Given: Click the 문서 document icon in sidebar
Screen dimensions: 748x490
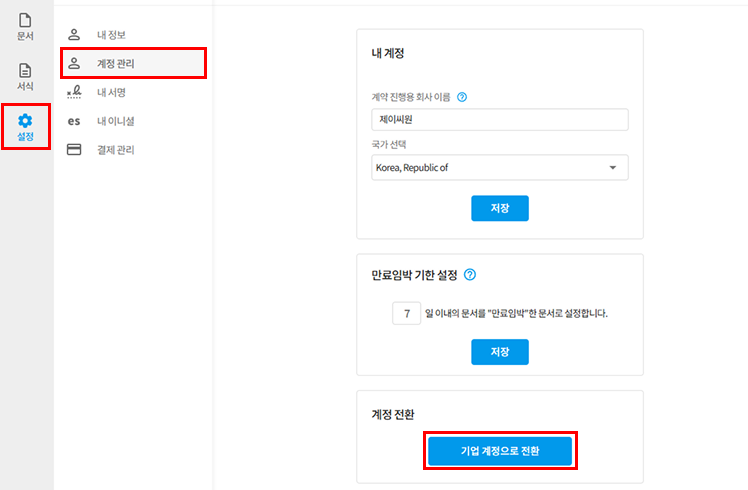Looking at the screenshot, I should (25, 21).
